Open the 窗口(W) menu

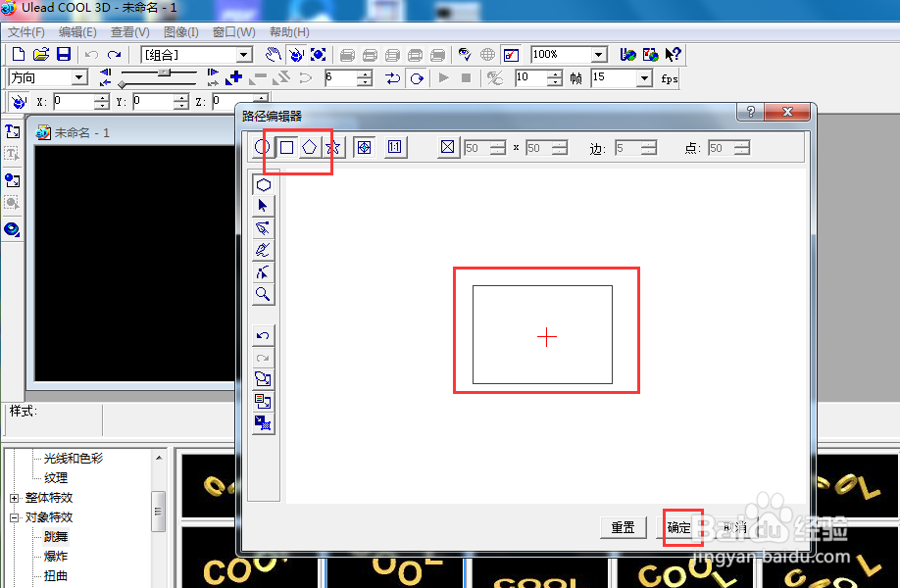point(233,32)
